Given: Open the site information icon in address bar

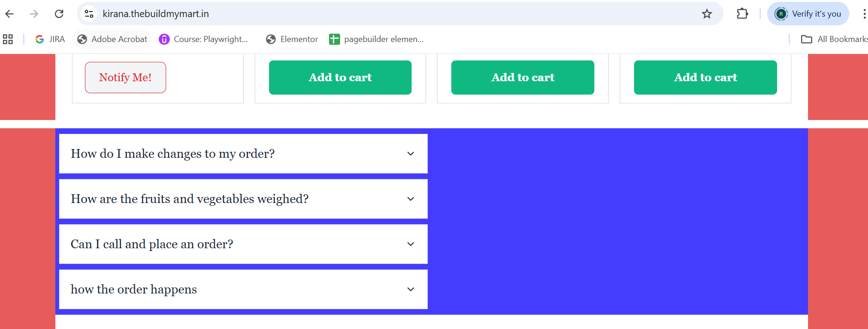Looking at the screenshot, I should click(89, 14).
